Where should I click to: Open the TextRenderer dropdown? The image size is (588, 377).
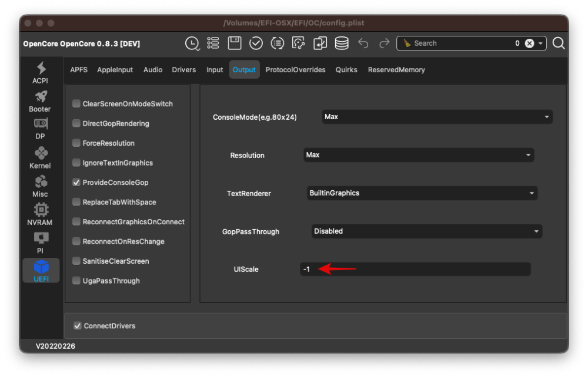pyautogui.click(x=422, y=193)
